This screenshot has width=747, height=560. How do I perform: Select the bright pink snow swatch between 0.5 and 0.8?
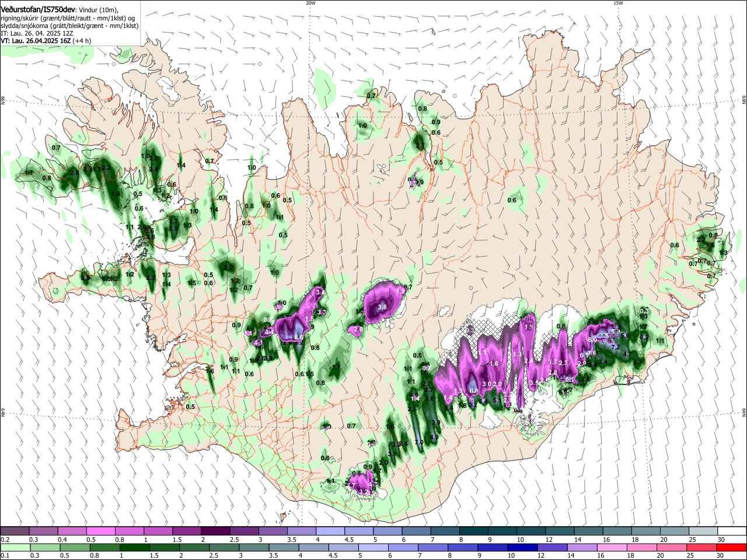point(100,531)
